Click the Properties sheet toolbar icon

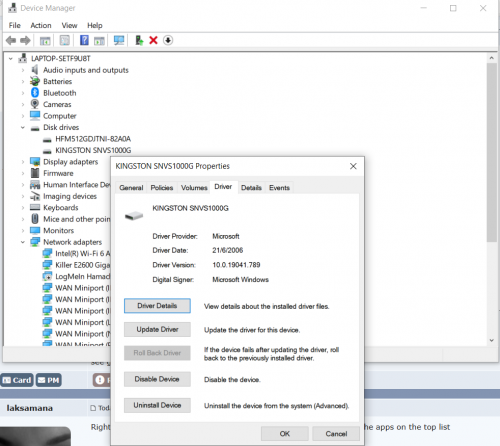[65, 40]
